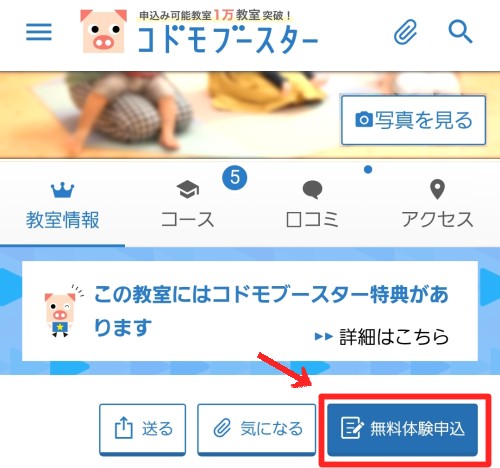Screen dimensions: 500x468
Task: Click the blue 5 badge on コース
Action: click(235, 177)
